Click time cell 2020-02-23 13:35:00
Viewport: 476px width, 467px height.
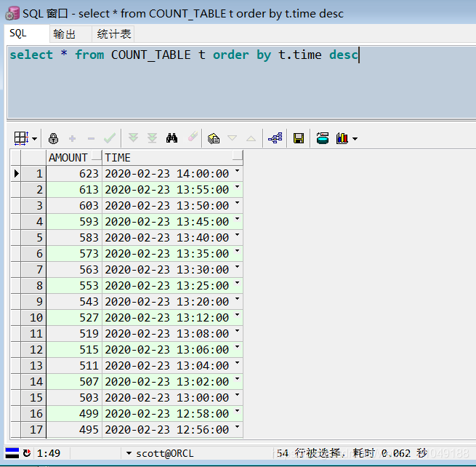(x=172, y=253)
